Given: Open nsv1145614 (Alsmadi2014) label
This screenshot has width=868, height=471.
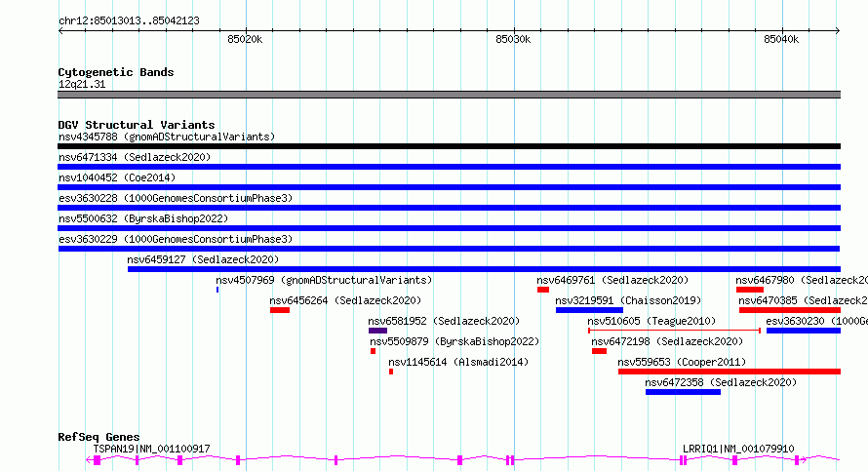Looking at the screenshot, I should (x=458, y=362).
